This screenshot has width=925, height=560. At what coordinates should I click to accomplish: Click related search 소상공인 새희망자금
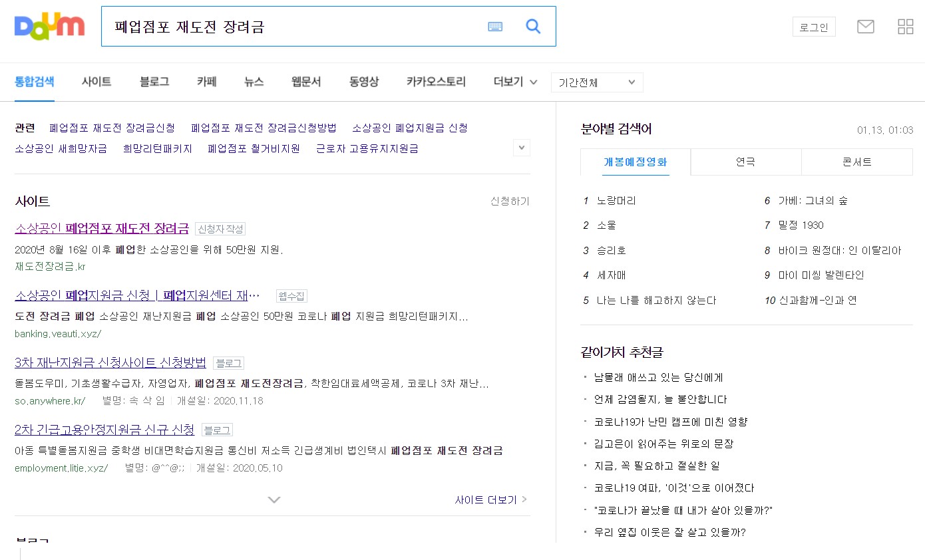coord(61,148)
